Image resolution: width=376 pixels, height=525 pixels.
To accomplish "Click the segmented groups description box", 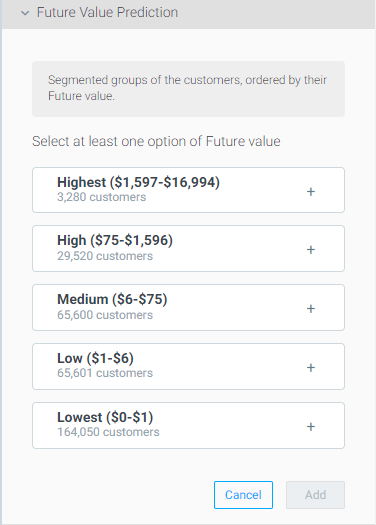I will coord(189,89).
